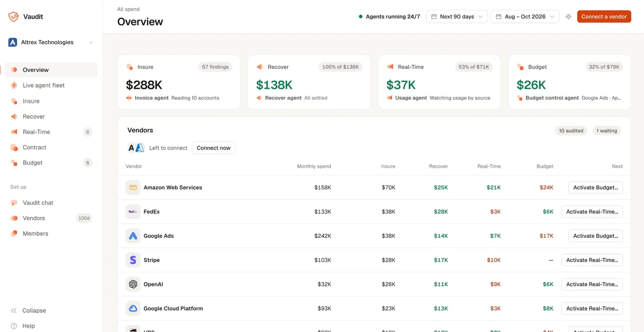Image resolution: width=644 pixels, height=332 pixels.
Task: Navigate to Real-Time section
Action: tap(51, 132)
